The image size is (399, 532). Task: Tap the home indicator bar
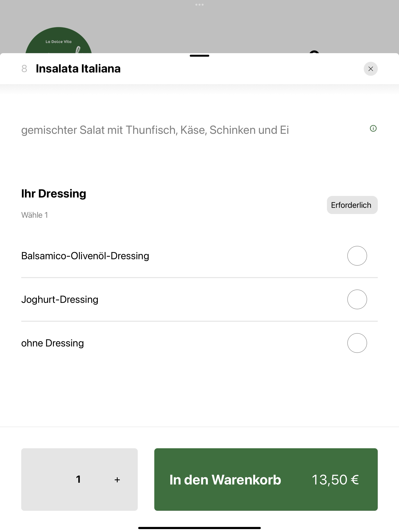199,528
